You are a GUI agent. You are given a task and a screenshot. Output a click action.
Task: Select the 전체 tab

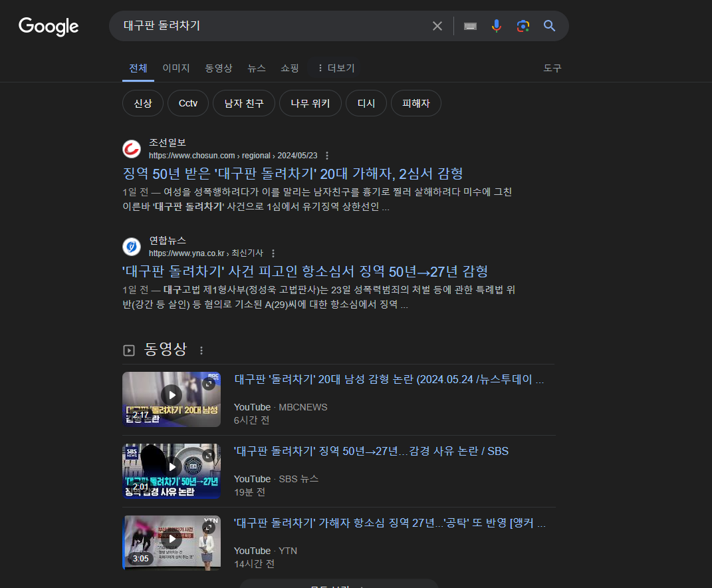(138, 68)
